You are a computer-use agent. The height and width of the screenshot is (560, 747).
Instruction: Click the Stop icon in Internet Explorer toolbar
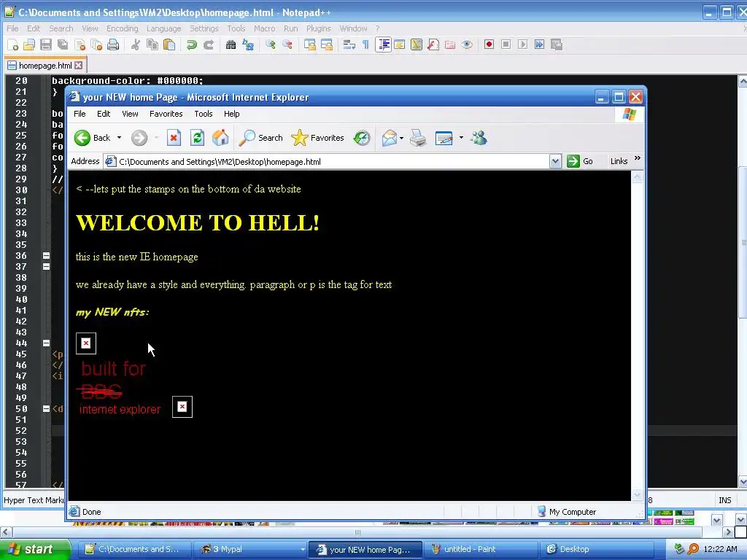174,138
